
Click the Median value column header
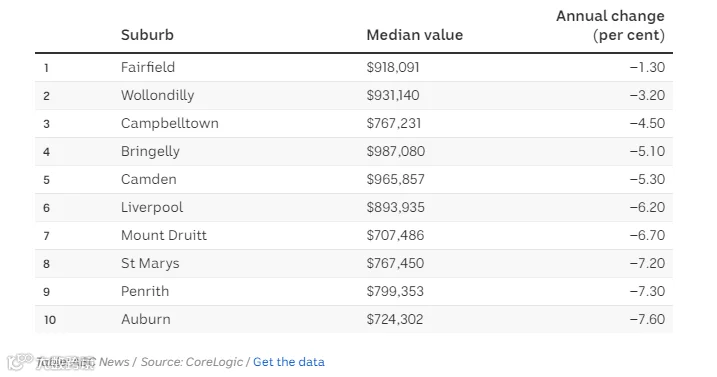tap(414, 35)
